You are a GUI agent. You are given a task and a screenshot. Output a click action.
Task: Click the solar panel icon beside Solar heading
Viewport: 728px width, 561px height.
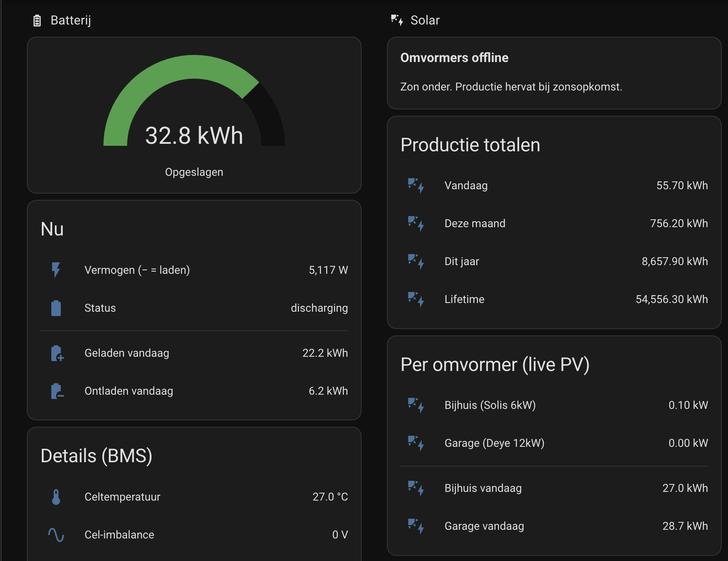click(x=397, y=20)
